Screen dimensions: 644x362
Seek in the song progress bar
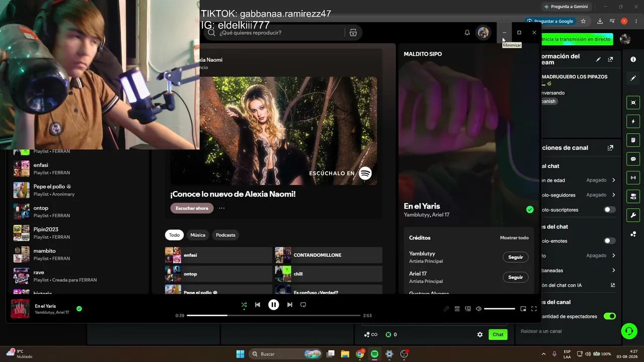[274, 316]
